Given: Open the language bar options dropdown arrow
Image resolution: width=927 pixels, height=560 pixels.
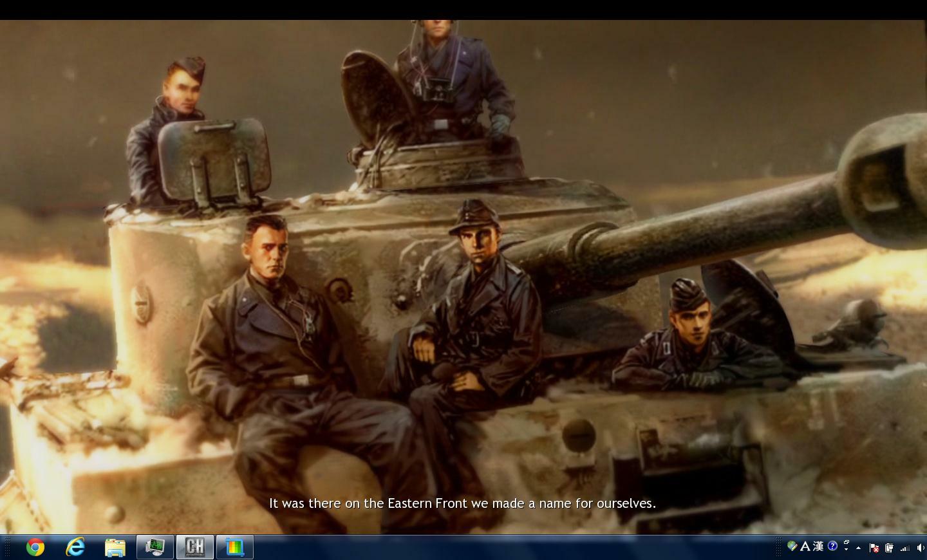Looking at the screenshot, I should tap(847, 550).
